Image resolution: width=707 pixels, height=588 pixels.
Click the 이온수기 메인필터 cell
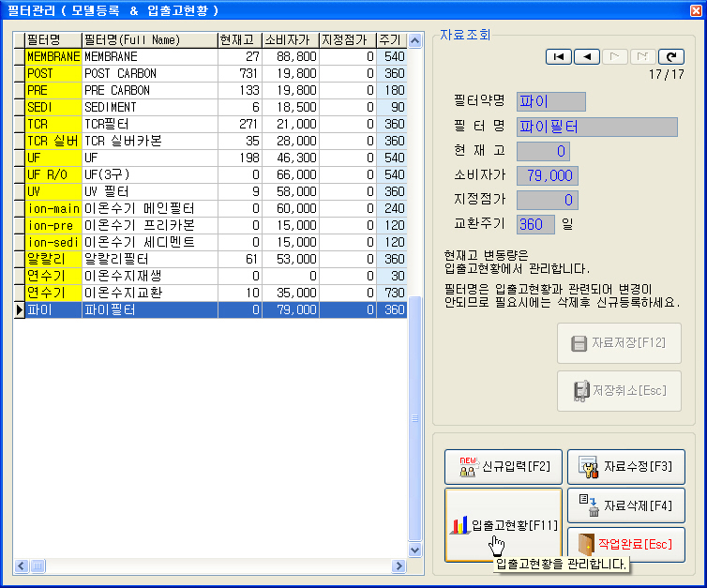pyautogui.click(x=150, y=209)
